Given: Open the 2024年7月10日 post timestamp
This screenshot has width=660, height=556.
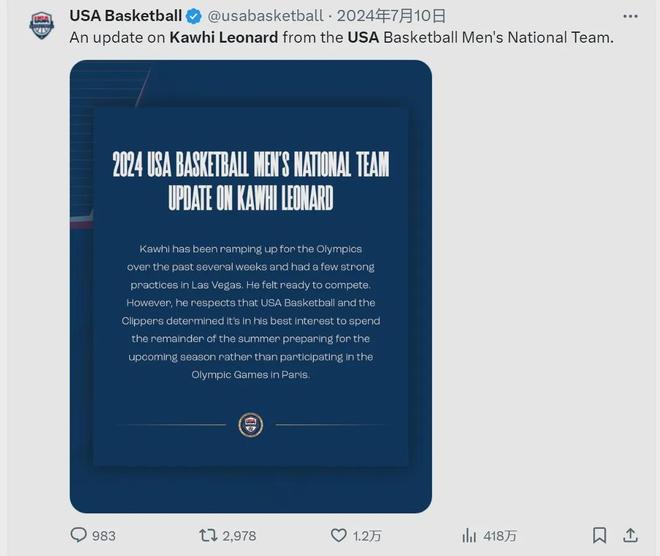Looking at the screenshot, I should pyautogui.click(x=391, y=16).
